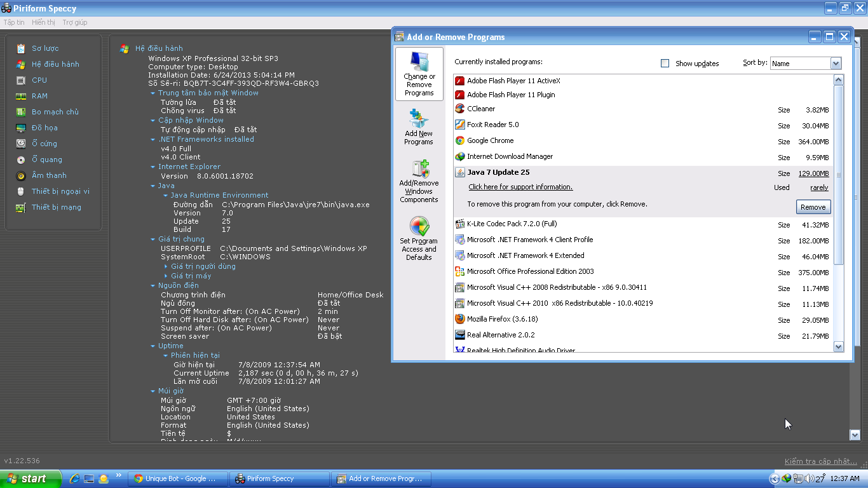The image size is (868, 488).
Task: Open Set Program Access and Defaults icon
Action: tap(419, 226)
